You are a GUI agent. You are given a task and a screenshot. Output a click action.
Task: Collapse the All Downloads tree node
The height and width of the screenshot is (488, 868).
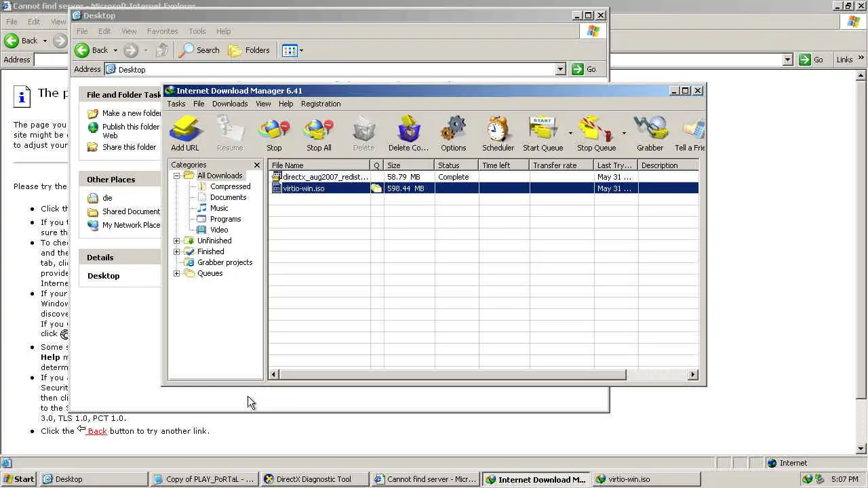[177, 176]
